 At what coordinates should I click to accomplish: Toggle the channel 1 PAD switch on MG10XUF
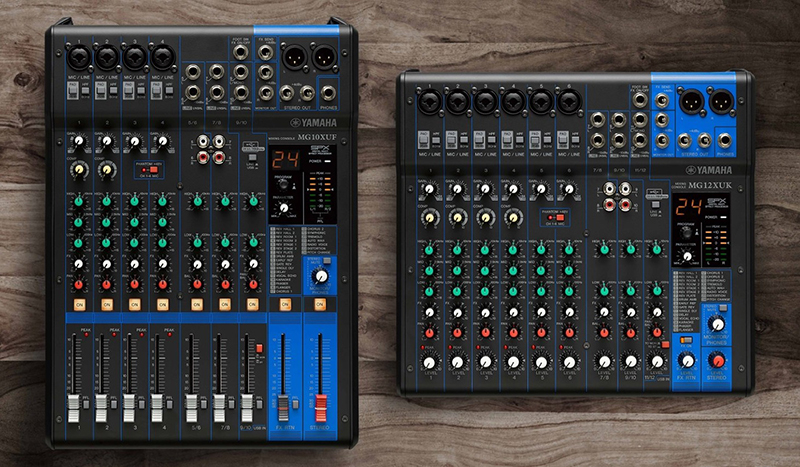coord(73,90)
